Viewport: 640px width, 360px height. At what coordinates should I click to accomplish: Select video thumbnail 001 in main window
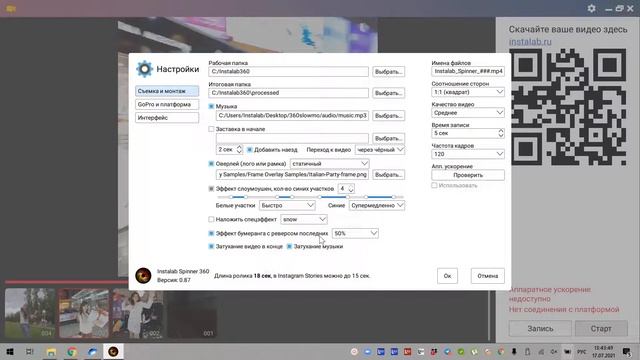192,313
